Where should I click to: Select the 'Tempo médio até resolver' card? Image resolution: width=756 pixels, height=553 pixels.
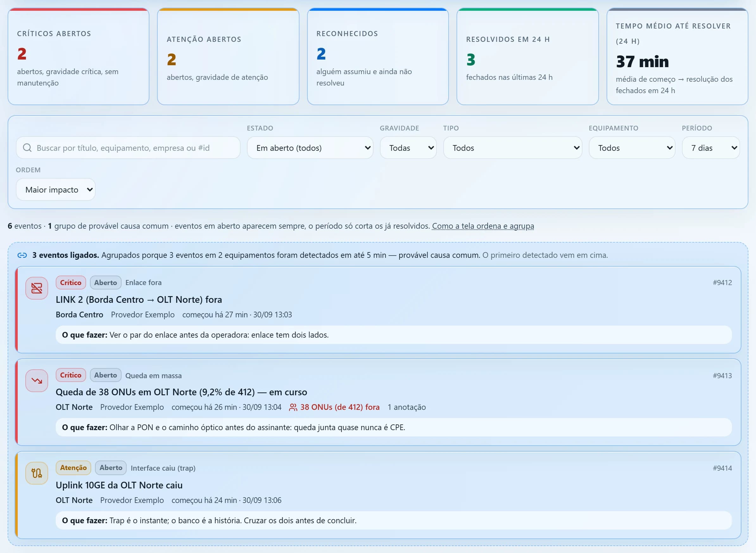677,57
